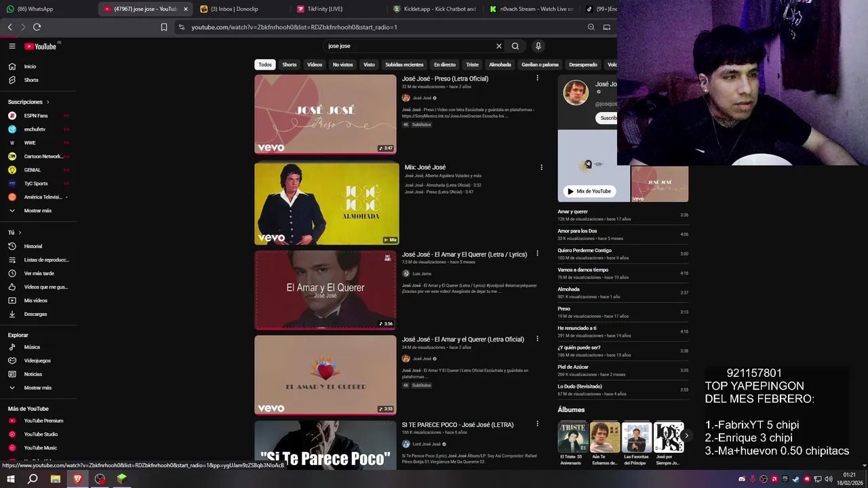Expand Mostrar más under Explorar
The width and height of the screenshot is (868, 488).
(38, 388)
